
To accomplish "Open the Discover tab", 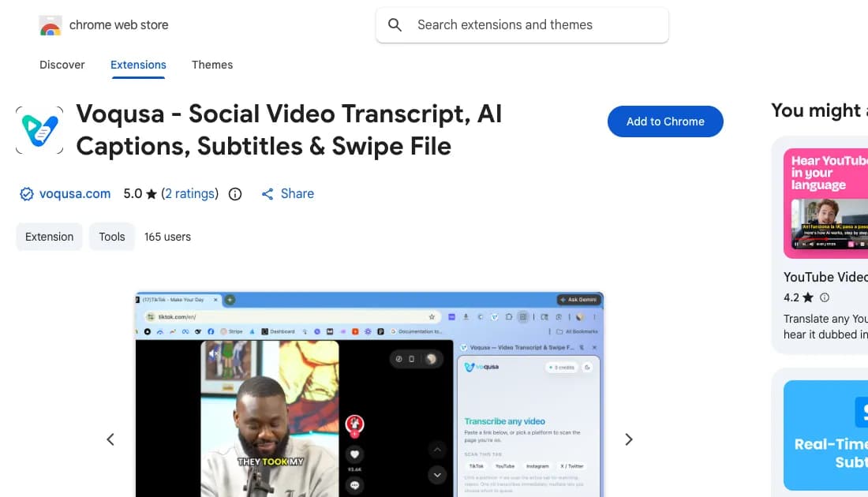I will [x=62, y=65].
